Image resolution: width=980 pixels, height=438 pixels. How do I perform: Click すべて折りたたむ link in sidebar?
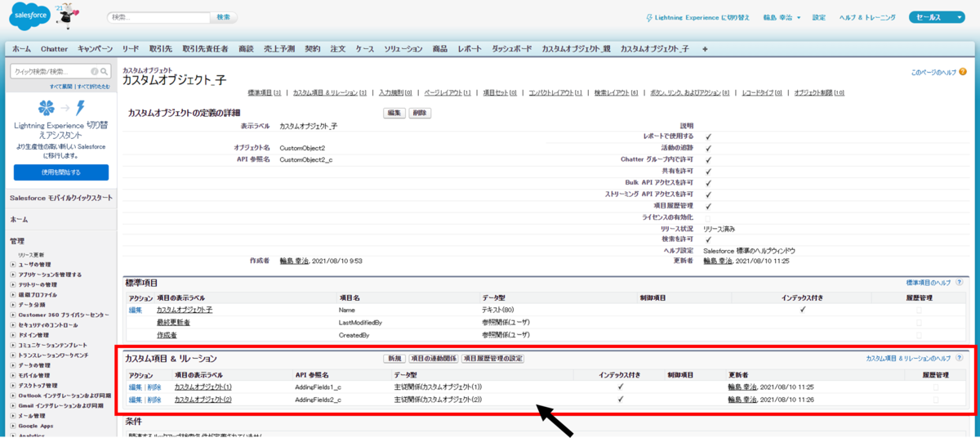pyautogui.click(x=94, y=86)
